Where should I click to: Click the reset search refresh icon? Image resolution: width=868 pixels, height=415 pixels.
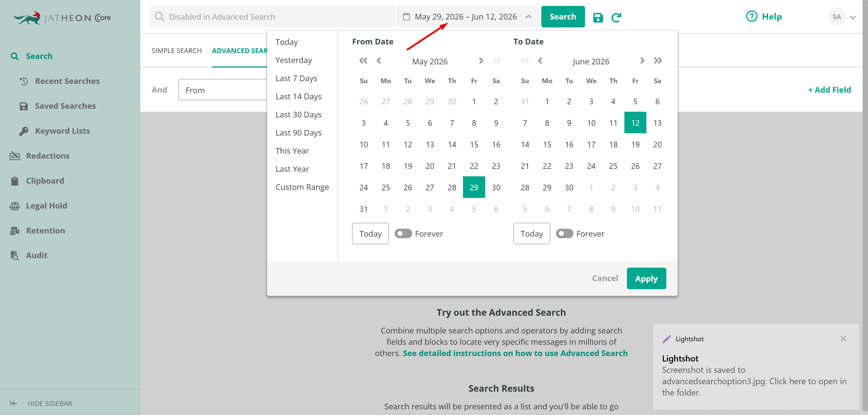616,17
